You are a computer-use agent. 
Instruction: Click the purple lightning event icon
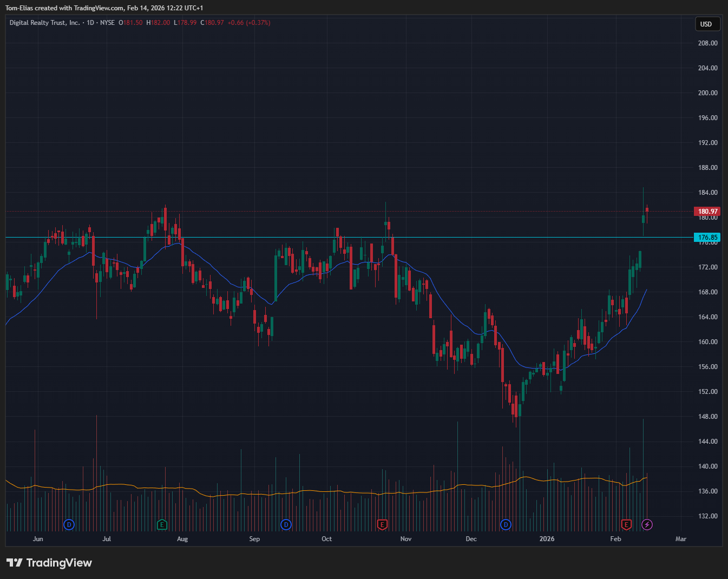pyautogui.click(x=647, y=524)
